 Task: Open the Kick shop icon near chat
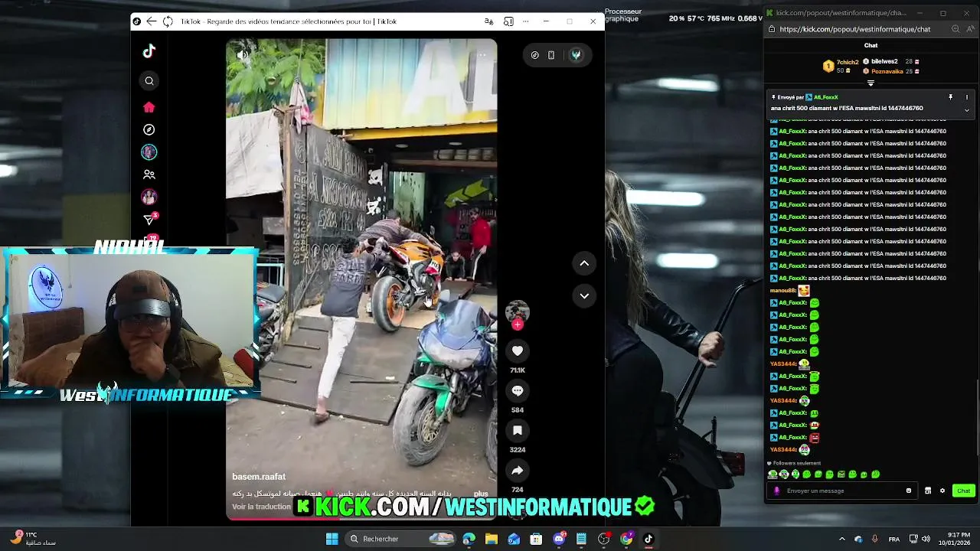(928, 491)
